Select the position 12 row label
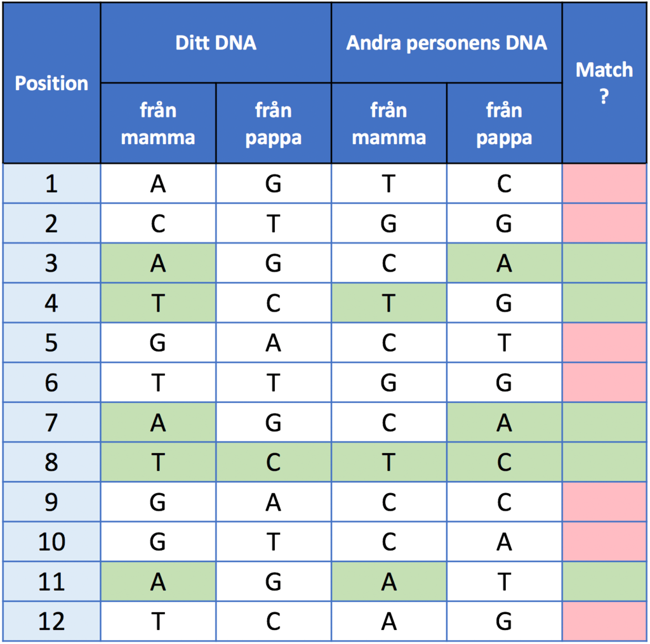 pos(51,621)
